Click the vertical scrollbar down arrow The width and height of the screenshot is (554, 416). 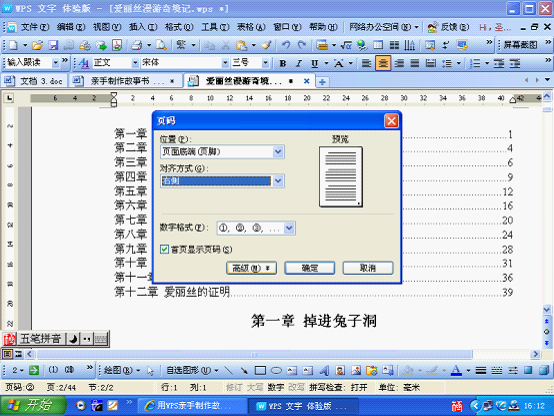click(x=547, y=310)
